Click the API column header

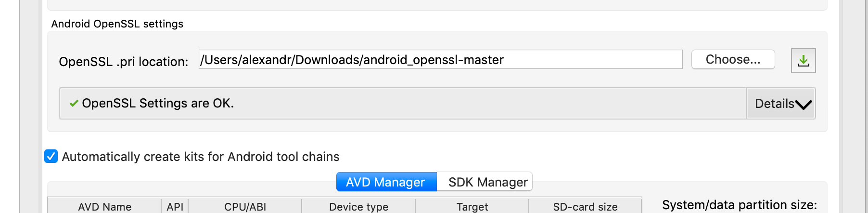pos(175,207)
